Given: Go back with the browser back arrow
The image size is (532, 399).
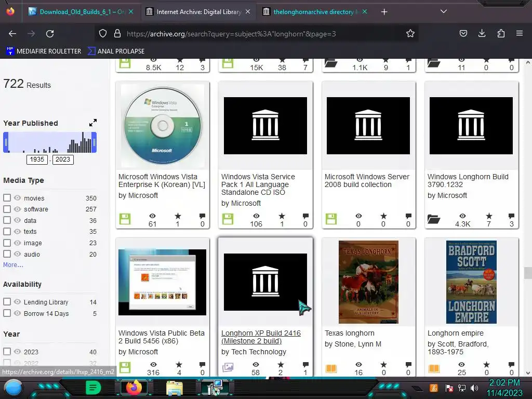Looking at the screenshot, I should (x=12, y=34).
